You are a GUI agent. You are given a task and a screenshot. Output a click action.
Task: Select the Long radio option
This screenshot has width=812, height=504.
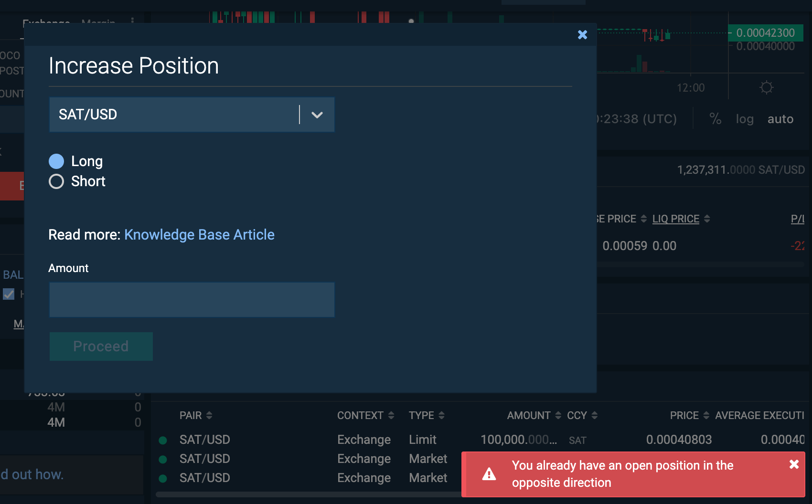point(56,161)
